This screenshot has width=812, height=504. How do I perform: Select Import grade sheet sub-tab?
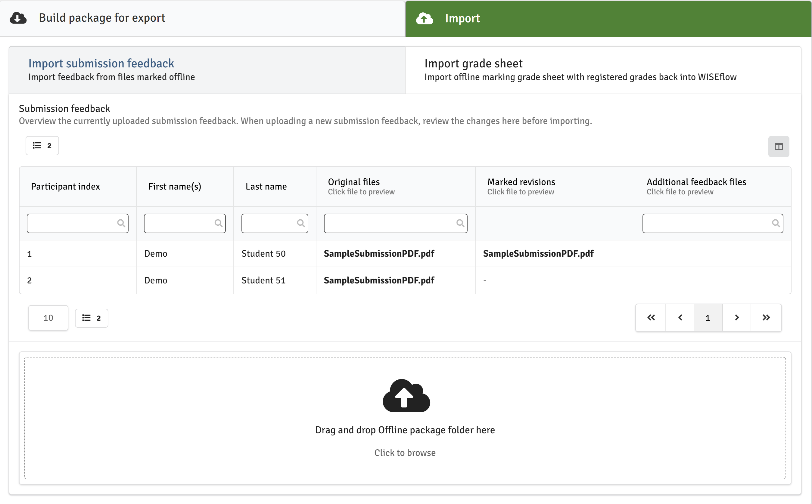[x=603, y=70]
